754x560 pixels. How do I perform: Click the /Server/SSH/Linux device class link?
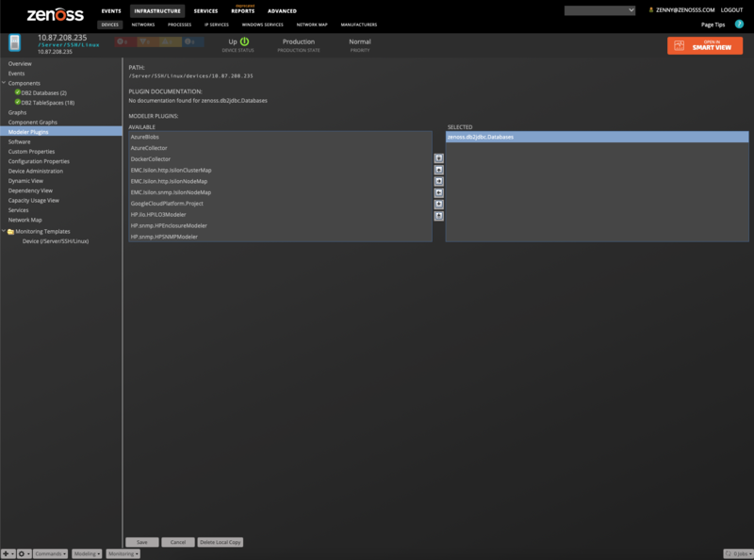(68, 44)
